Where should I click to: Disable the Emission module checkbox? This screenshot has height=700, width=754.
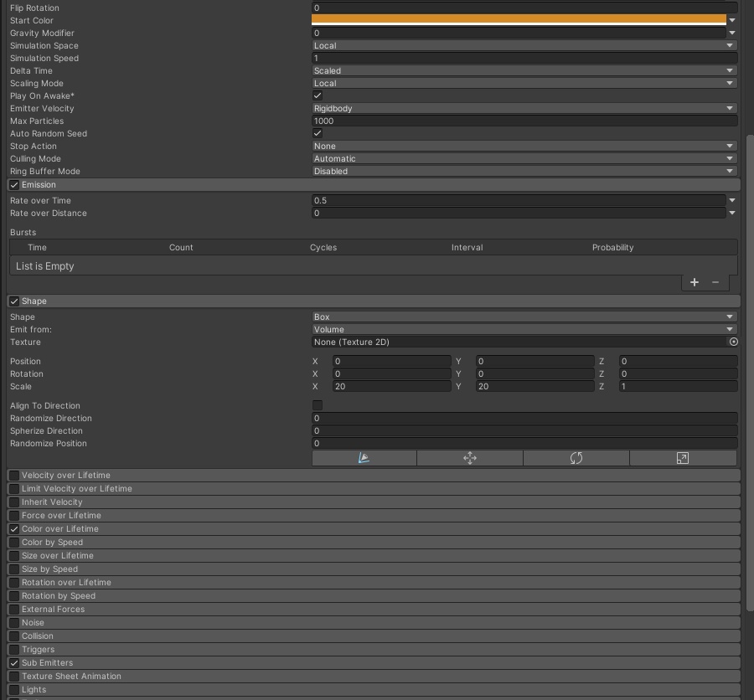point(14,185)
